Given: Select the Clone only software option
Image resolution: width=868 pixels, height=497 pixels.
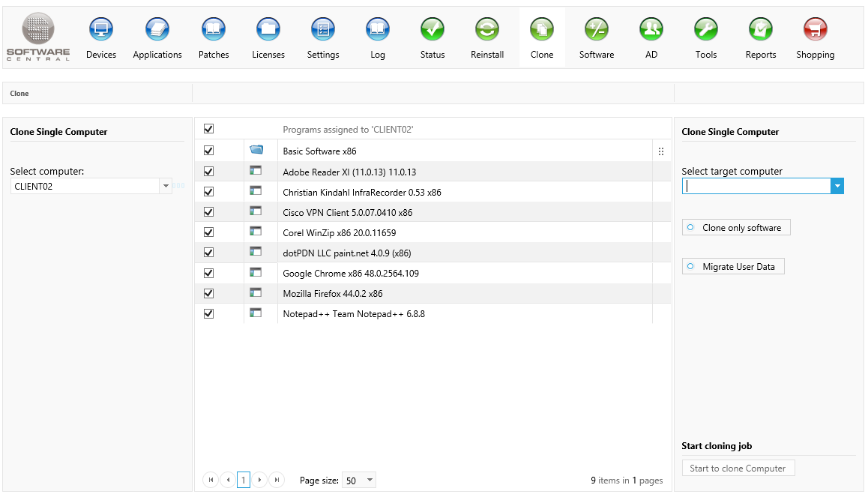Looking at the screenshot, I should point(735,228).
